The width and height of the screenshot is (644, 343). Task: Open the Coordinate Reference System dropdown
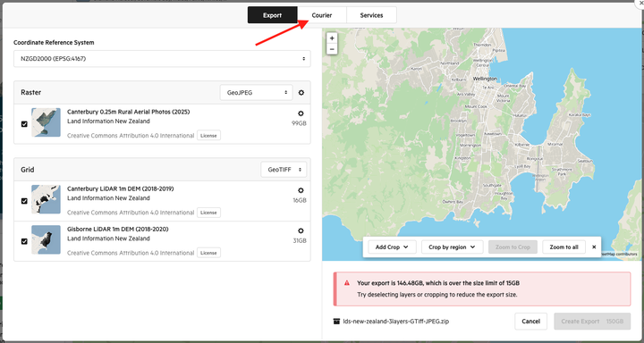pyautogui.click(x=162, y=59)
